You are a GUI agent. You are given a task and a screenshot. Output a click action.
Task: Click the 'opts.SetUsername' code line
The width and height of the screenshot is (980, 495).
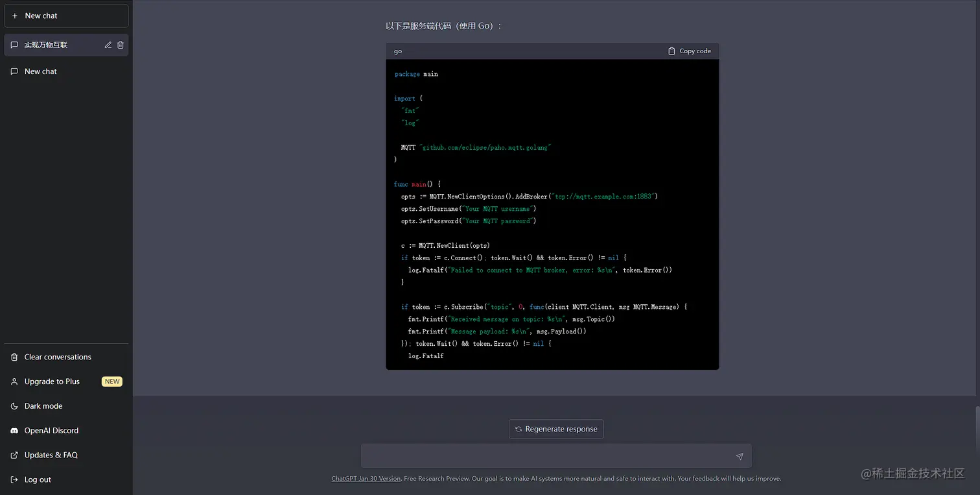[x=469, y=209]
